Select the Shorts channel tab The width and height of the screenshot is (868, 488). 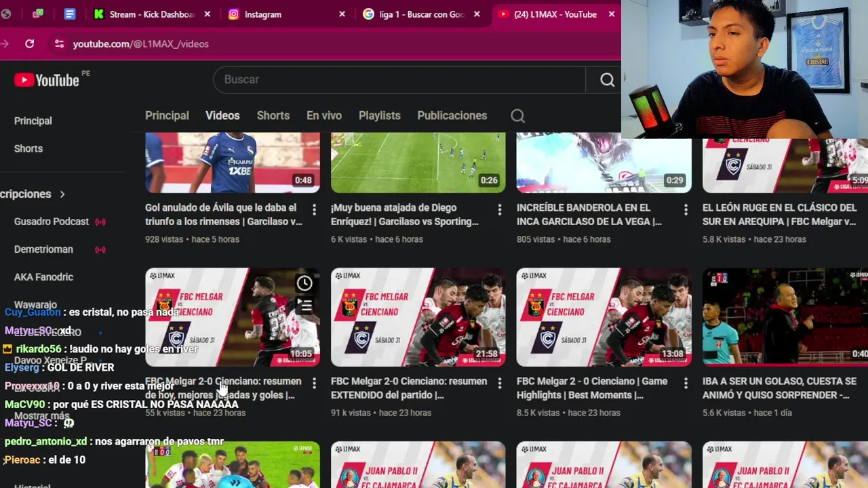[x=273, y=116]
